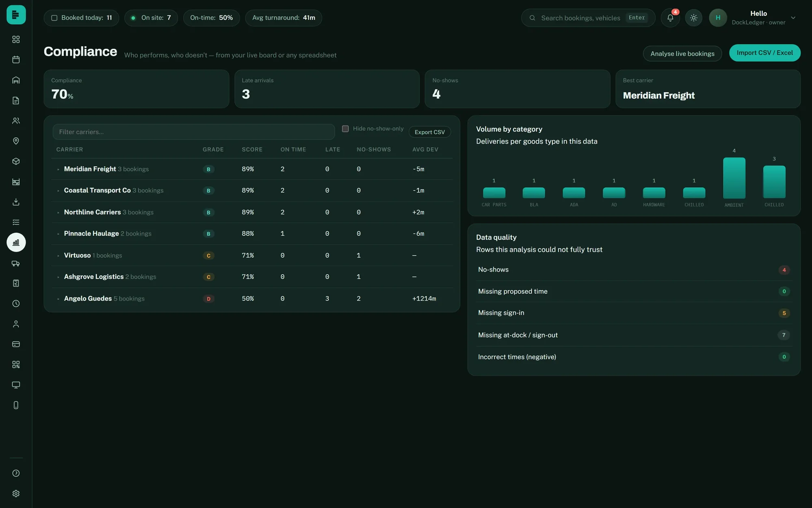Click the Missing at-dock / sign-out row
812x508 pixels.
(x=634, y=335)
